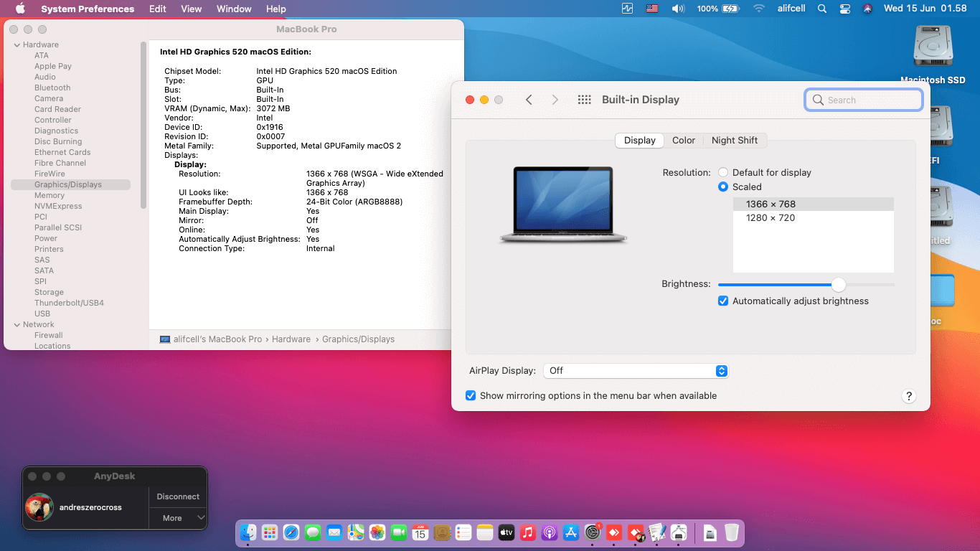The width and height of the screenshot is (980, 551).
Task: Open Podcasts from the Dock
Action: coord(550,533)
